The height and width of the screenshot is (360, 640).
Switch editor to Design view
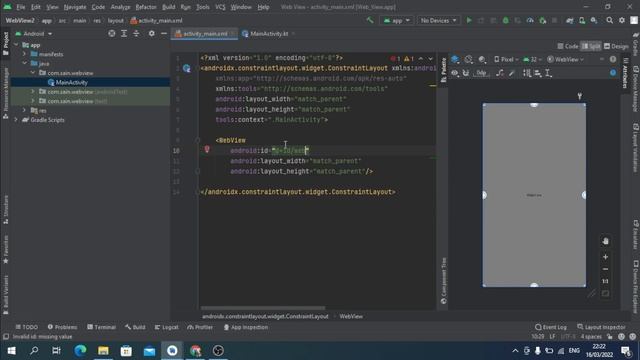coord(616,46)
